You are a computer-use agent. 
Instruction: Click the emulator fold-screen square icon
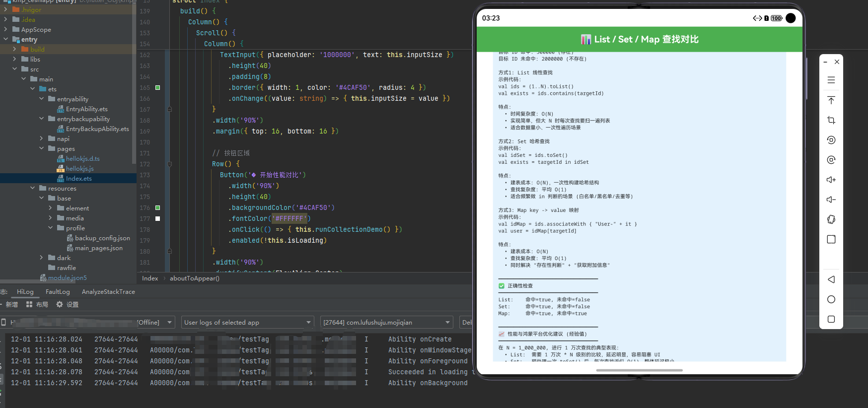tap(831, 239)
